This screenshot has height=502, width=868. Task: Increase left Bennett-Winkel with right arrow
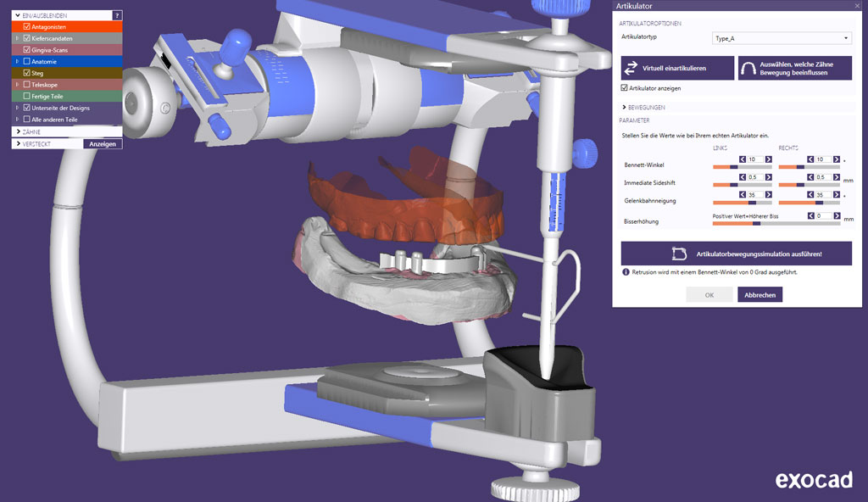768,159
